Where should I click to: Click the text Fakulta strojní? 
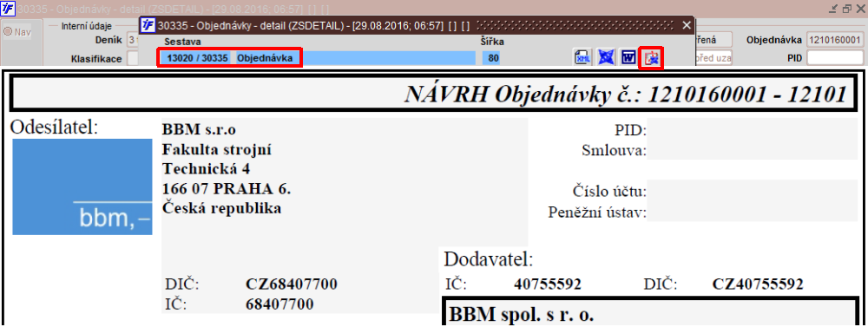[217, 150]
